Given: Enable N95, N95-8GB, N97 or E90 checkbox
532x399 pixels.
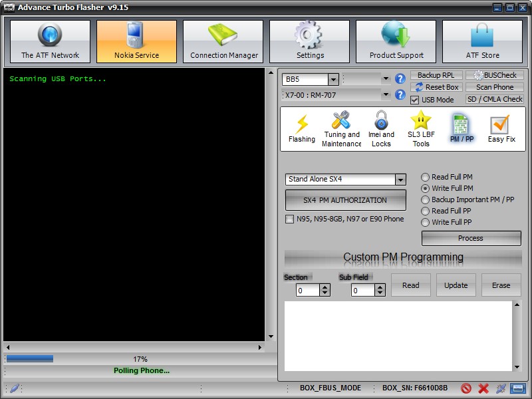Looking at the screenshot, I should (x=289, y=219).
